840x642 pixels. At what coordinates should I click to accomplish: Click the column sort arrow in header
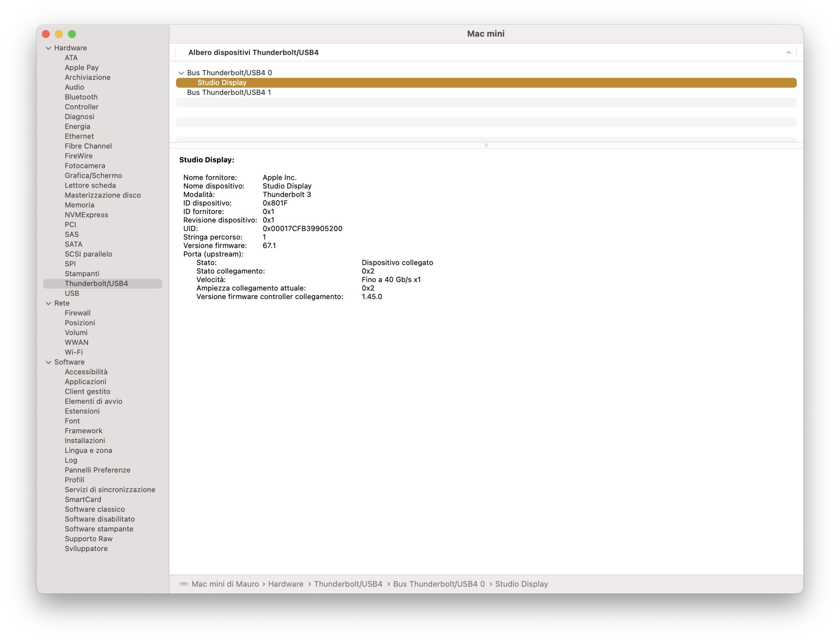[788, 53]
